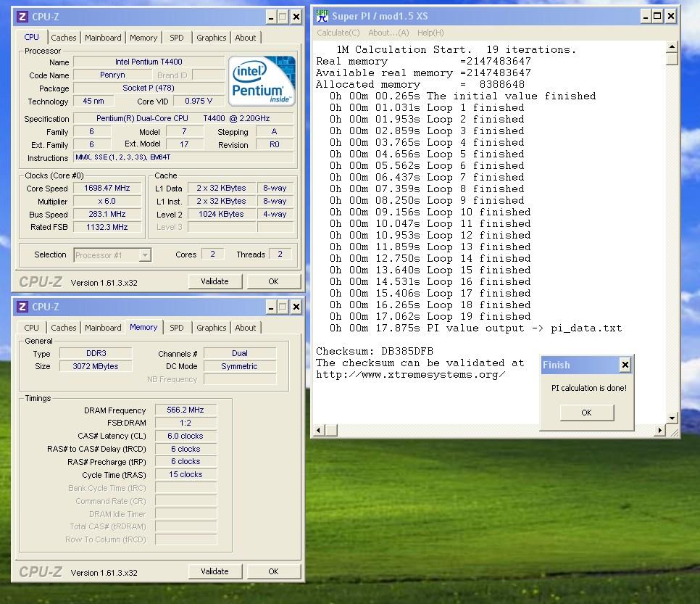Screen dimensions: 700x604
Task: Click the Loop 19 finished line
Action: pos(430,316)
